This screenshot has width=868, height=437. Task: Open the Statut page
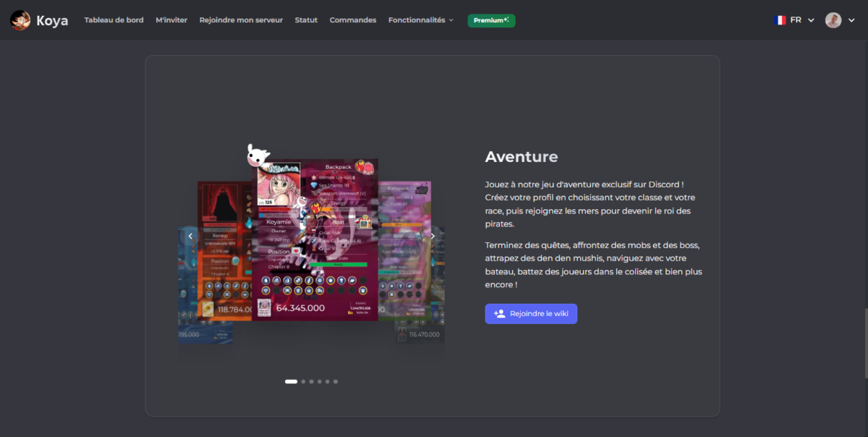306,20
